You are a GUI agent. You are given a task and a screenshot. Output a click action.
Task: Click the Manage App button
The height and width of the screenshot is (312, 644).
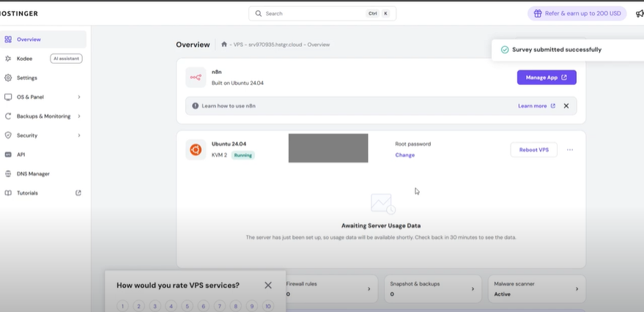[x=547, y=78]
